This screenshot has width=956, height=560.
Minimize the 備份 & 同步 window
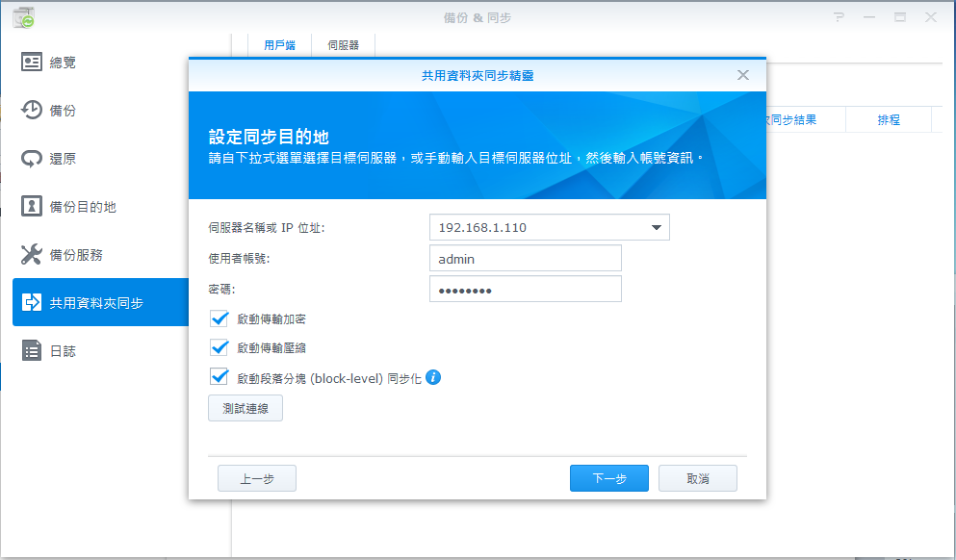click(869, 17)
